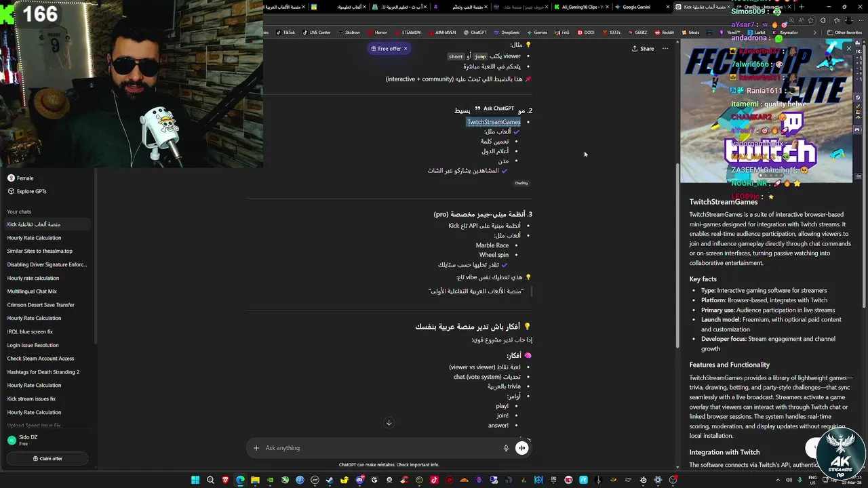Expand Other favorites folder
Viewport: 868px width, 488px height.
tap(844, 33)
